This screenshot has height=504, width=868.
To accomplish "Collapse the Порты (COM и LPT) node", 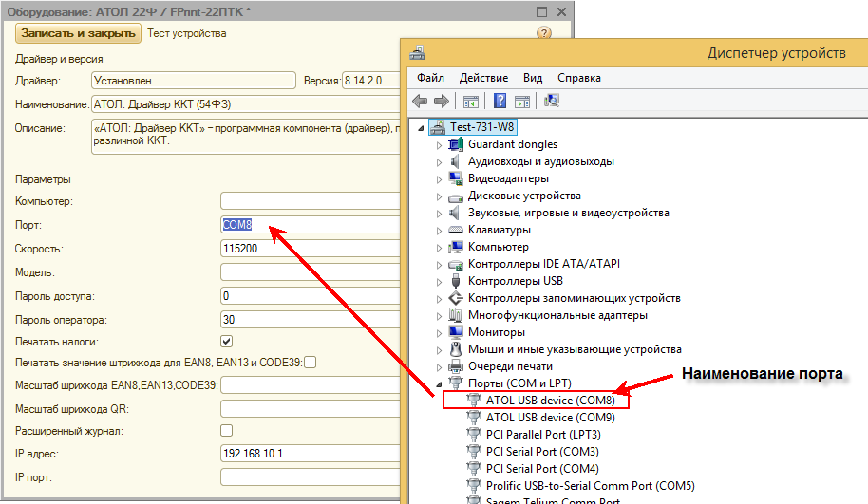I will coord(439,383).
